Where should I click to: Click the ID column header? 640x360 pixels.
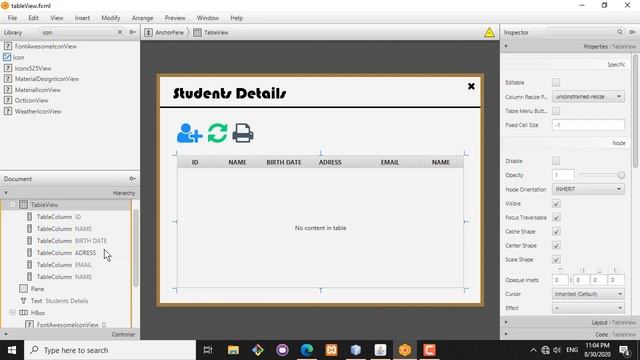(195, 162)
